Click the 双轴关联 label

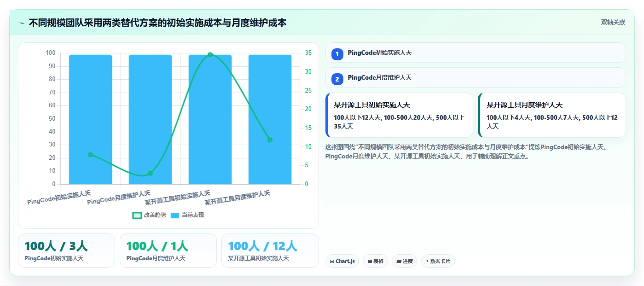tap(613, 23)
